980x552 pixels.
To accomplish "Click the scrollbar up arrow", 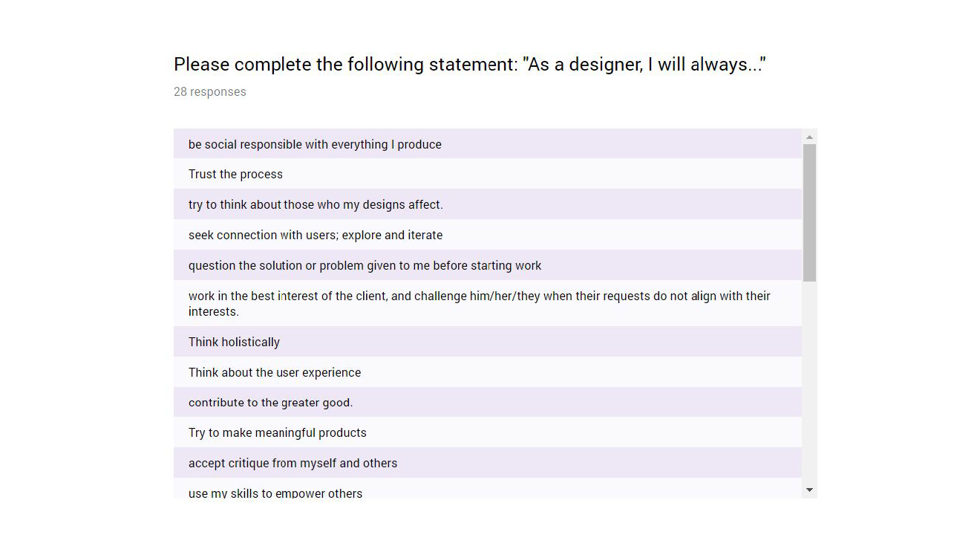I will pos(809,137).
